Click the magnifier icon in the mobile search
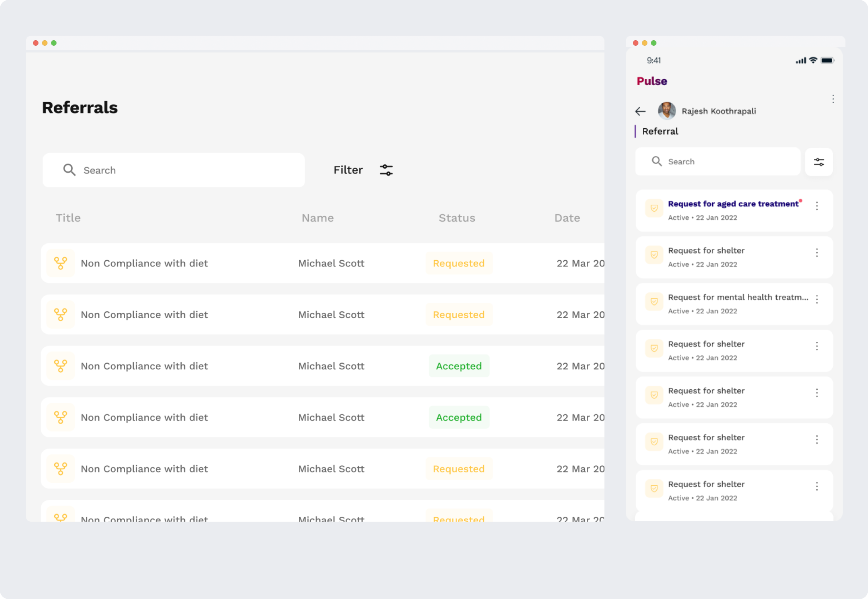The width and height of the screenshot is (868, 599). pos(657,162)
